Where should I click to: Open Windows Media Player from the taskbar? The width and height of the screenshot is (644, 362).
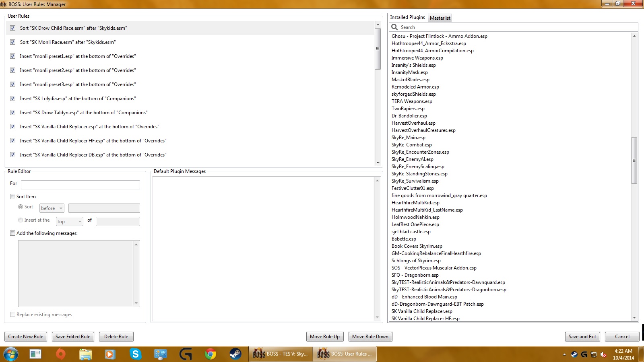click(x=110, y=354)
